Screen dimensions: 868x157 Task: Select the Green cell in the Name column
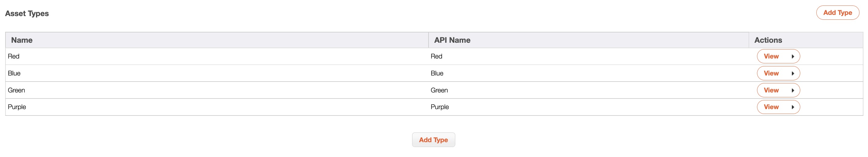click(x=16, y=90)
